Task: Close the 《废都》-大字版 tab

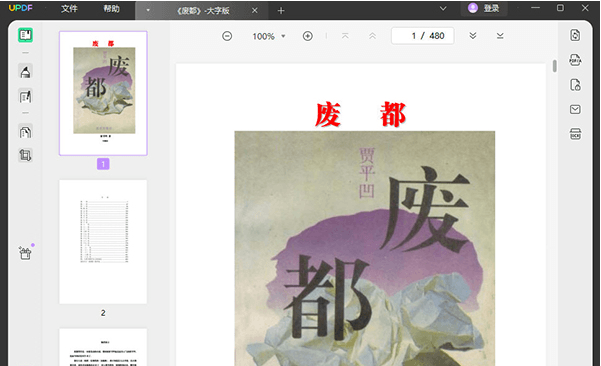Action: [255, 11]
